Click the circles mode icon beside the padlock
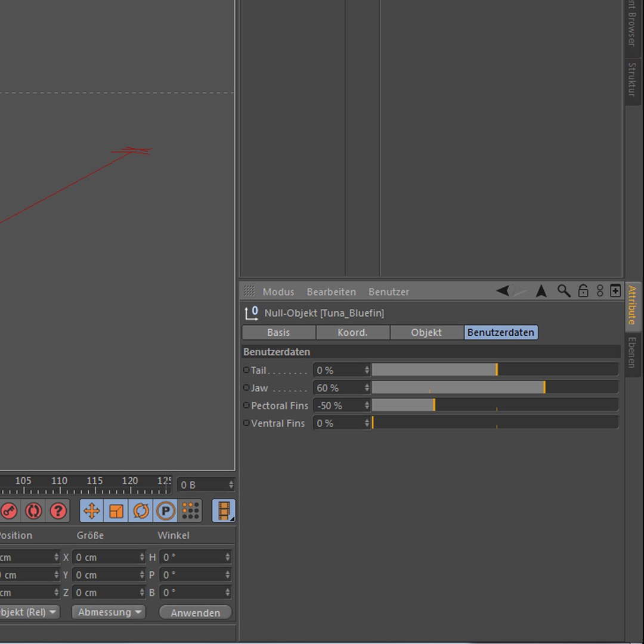This screenshot has height=644, width=644. [600, 291]
